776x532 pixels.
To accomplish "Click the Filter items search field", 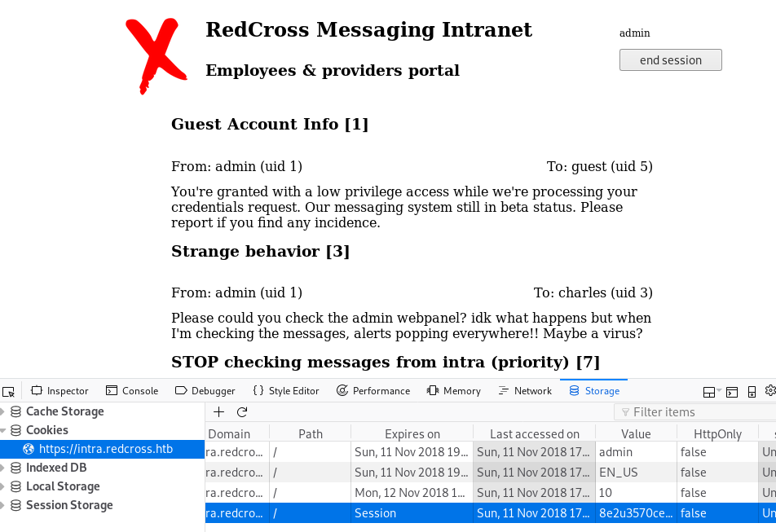I will [x=693, y=412].
